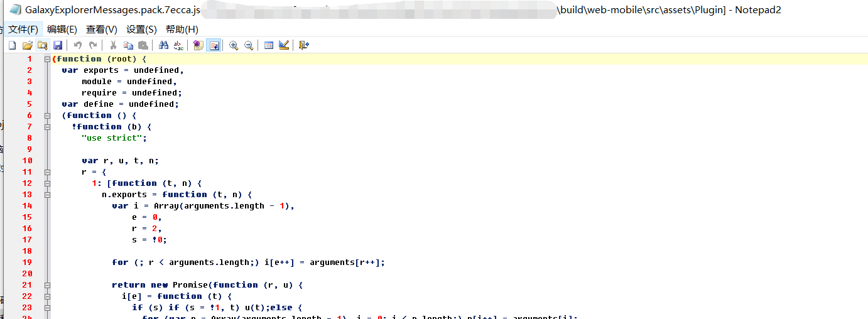This screenshot has width=868, height=319.
Task: Click line number 5 in margin
Action: pyautogui.click(x=30, y=104)
